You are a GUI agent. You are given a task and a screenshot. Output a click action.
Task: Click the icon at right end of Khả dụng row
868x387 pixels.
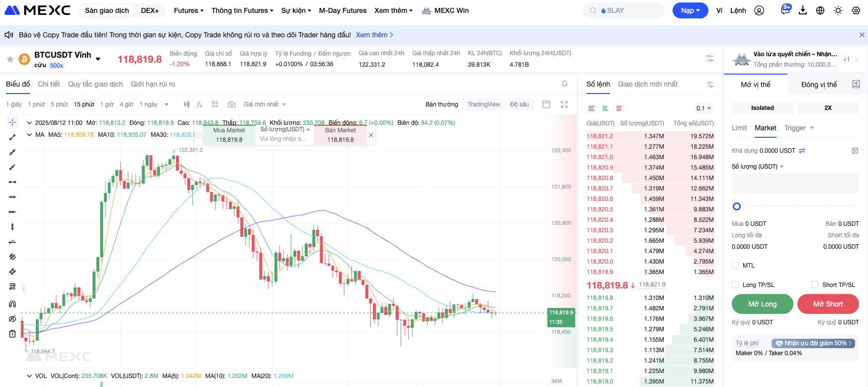tap(855, 151)
